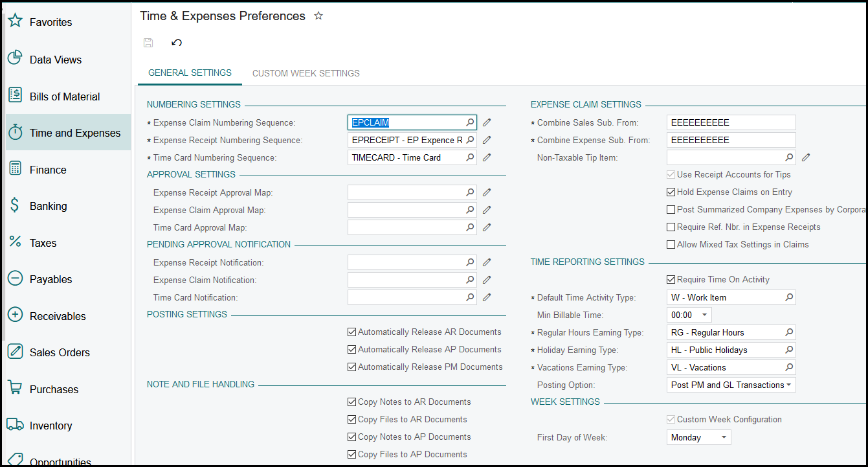Toggle Automatically Release AP Documents checkbox
The width and height of the screenshot is (868, 467).
coord(352,350)
